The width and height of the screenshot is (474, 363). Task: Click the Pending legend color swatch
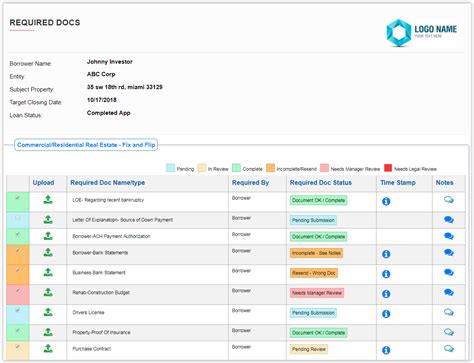click(x=170, y=168)
